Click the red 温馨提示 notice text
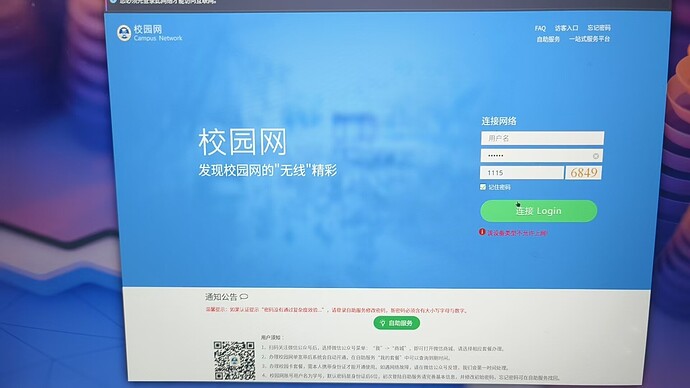690x388 pixels. 337,310
